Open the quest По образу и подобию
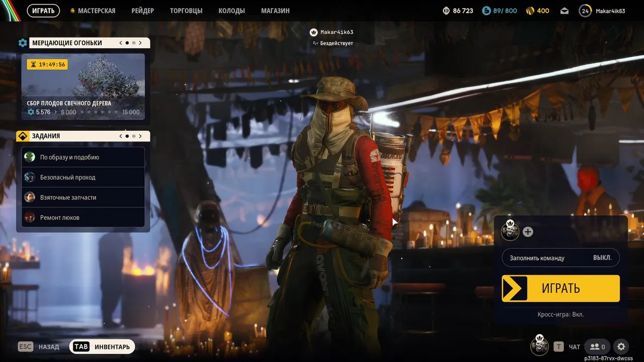The width and height of the screenshot is (644, 362). (x=83, y=157)
